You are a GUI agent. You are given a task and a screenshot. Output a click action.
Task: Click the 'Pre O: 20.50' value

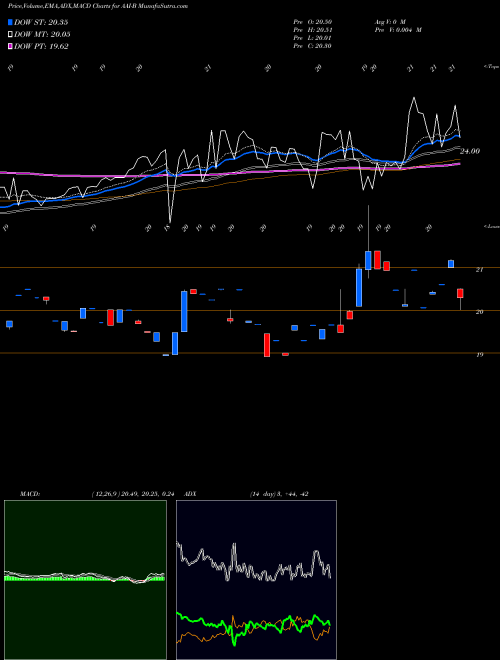pos(312,22)
